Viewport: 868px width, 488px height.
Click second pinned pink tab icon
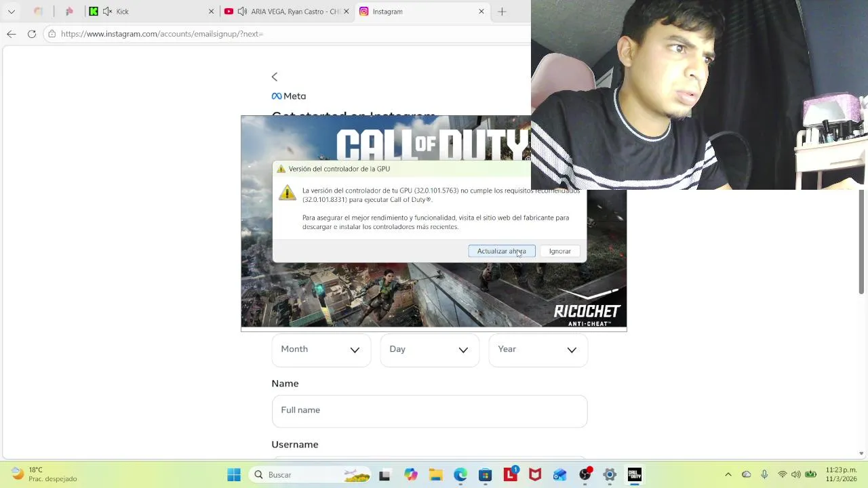(69, 12)
